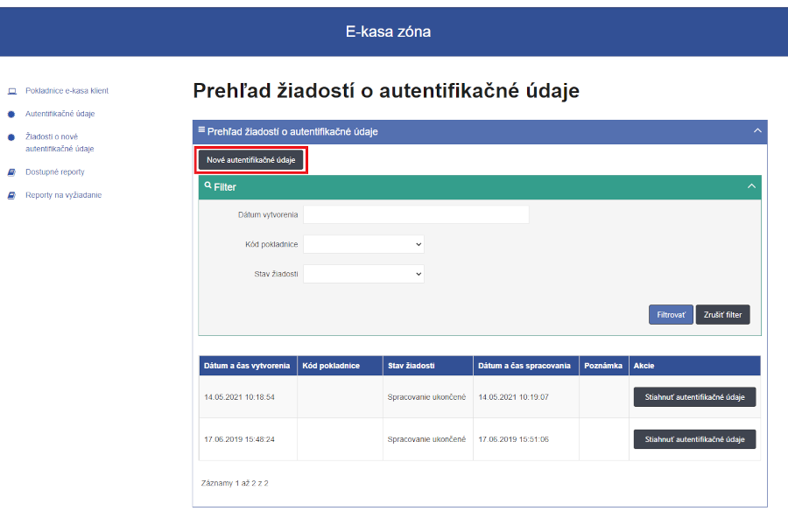788x532 pixels.
Task: Go to Dostupné reporty in the sidebar
Action: tap(55, 172)
